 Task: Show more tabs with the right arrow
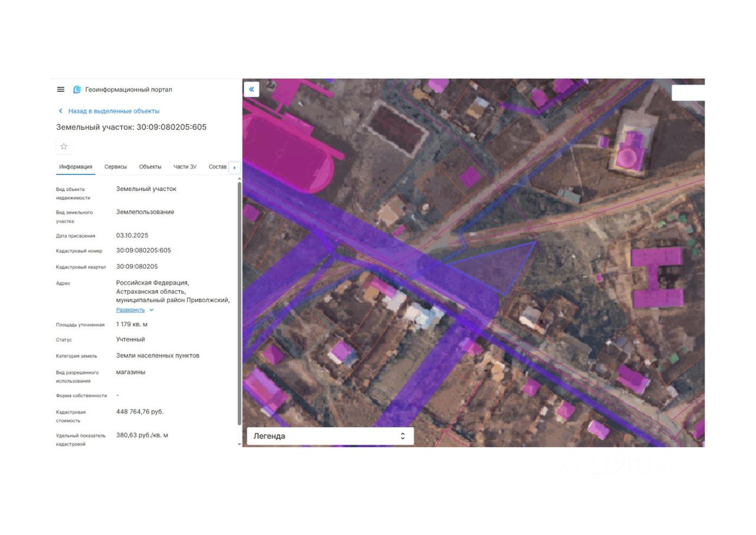click(x=234, y=167)
